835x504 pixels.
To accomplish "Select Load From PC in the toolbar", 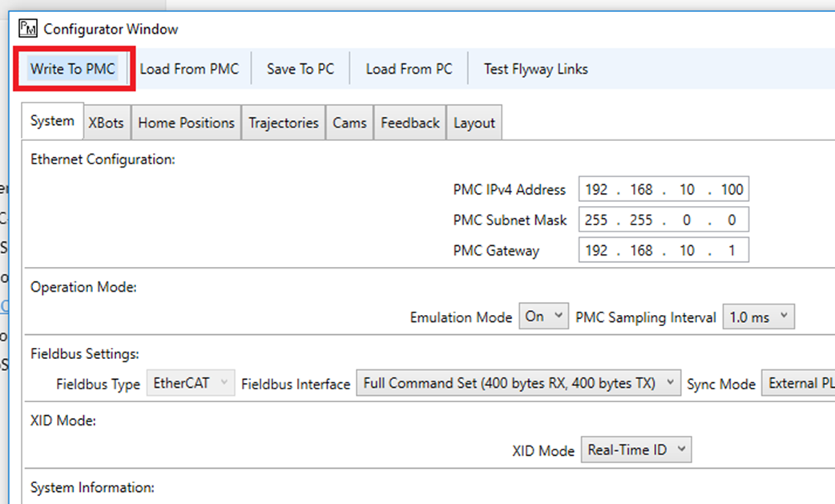I will click(409, 69).
